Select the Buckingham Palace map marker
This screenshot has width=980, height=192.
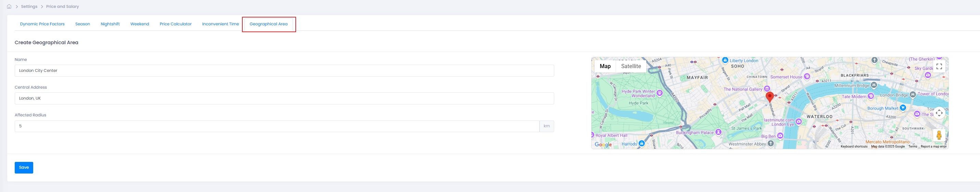point(718,132)
